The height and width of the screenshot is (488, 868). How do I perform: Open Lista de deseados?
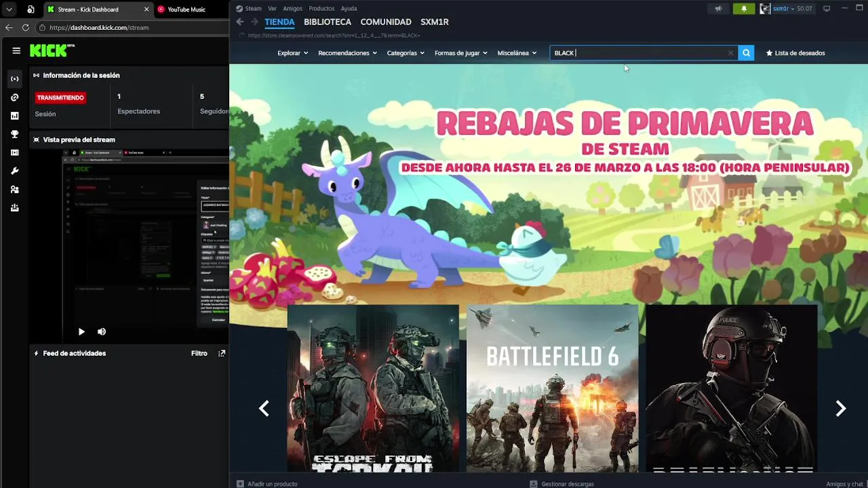[x=795, y=53]
